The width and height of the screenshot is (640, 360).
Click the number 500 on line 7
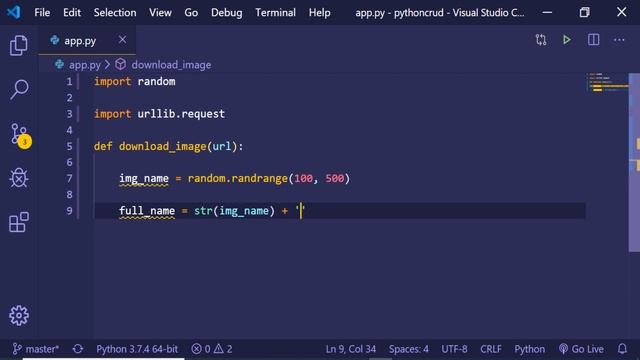tap(335, 178)
